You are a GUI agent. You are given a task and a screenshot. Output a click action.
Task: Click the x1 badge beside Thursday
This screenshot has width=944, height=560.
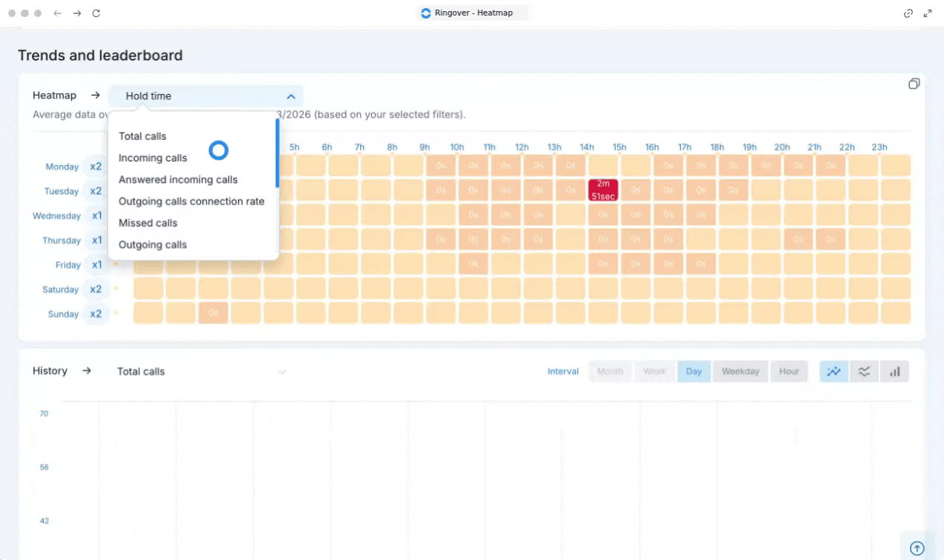pyautogui.click(x=96, y=240)
